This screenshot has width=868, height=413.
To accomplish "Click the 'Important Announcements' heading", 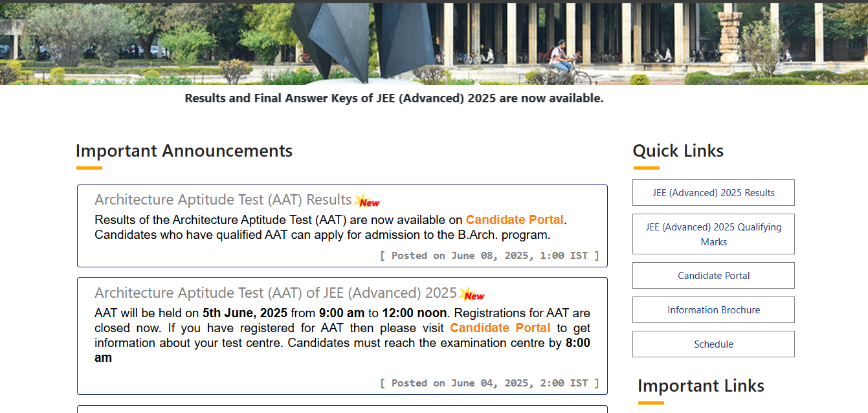I will pos(184,151).
